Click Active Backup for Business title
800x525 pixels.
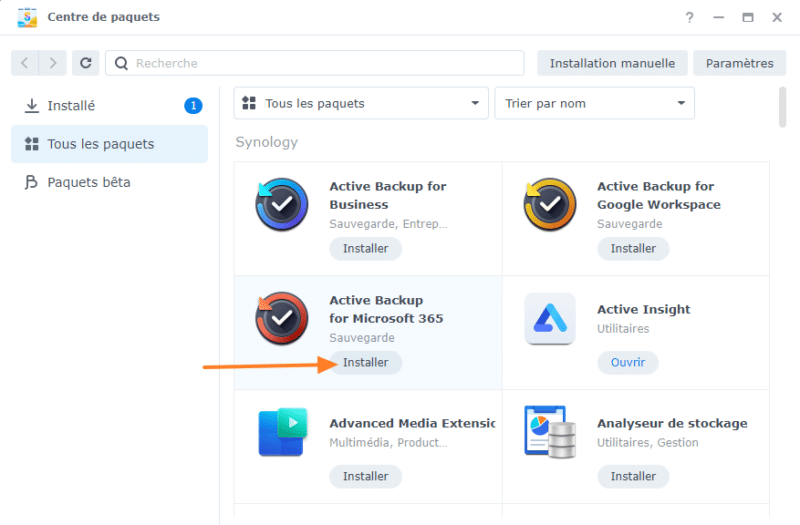[x=388, y=195]
